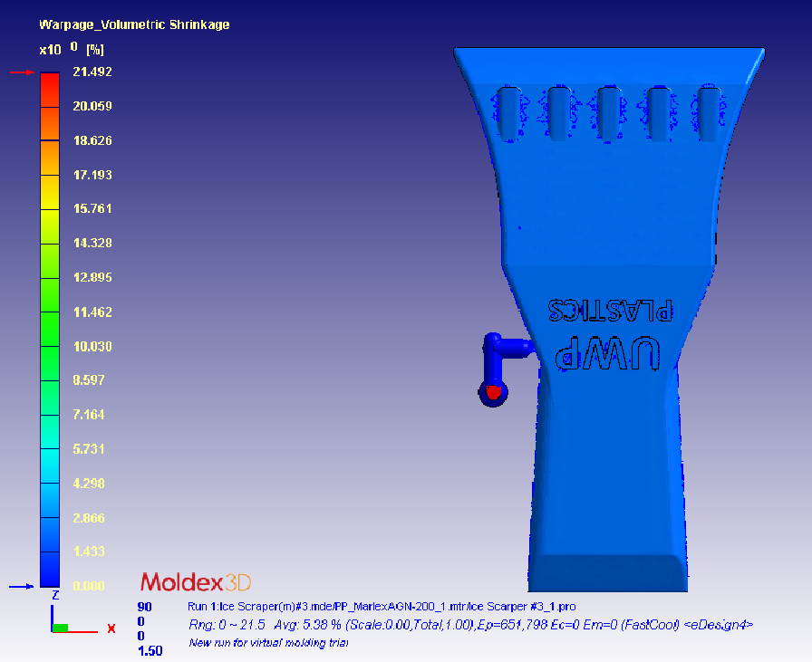The image size is (812, 662).
Task: Click the 'New run for virtual molding trial' note
Action: (268, 642)
